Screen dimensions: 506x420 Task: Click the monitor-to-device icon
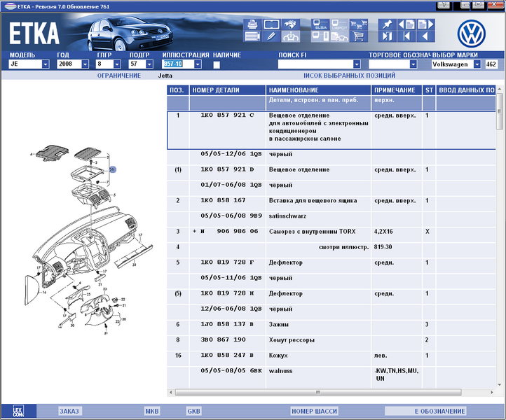tap(320, 36)
